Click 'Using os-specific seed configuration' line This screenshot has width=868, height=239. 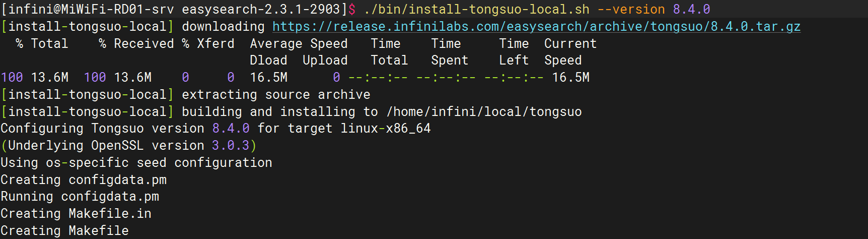click(136, 162)
